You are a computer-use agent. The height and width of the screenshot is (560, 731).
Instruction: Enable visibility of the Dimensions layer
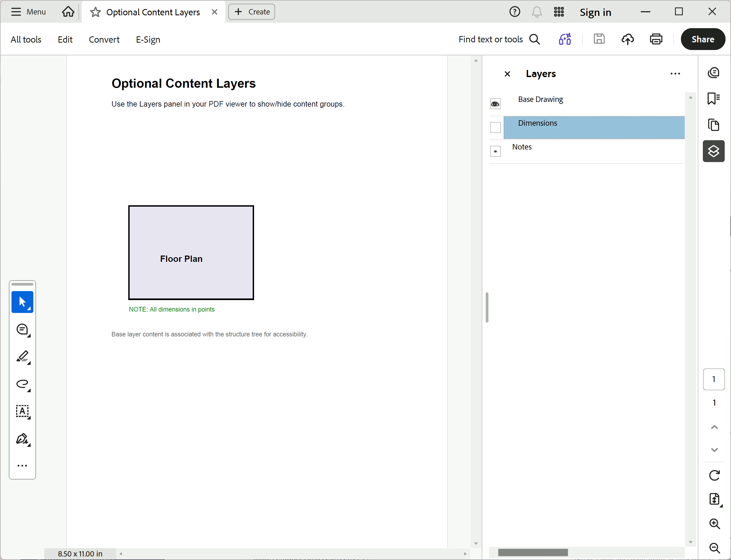tap(495, 127)
